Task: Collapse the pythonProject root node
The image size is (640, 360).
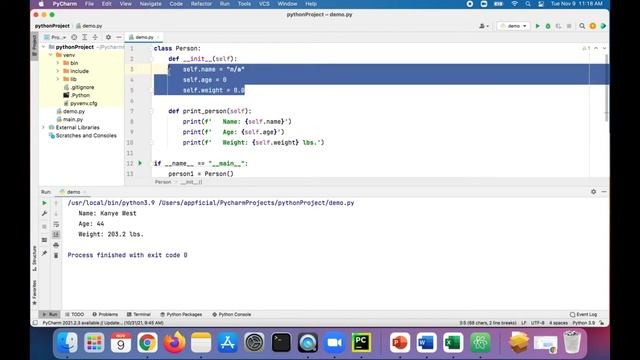Action: pyautogui.click(x=44, y=47)
